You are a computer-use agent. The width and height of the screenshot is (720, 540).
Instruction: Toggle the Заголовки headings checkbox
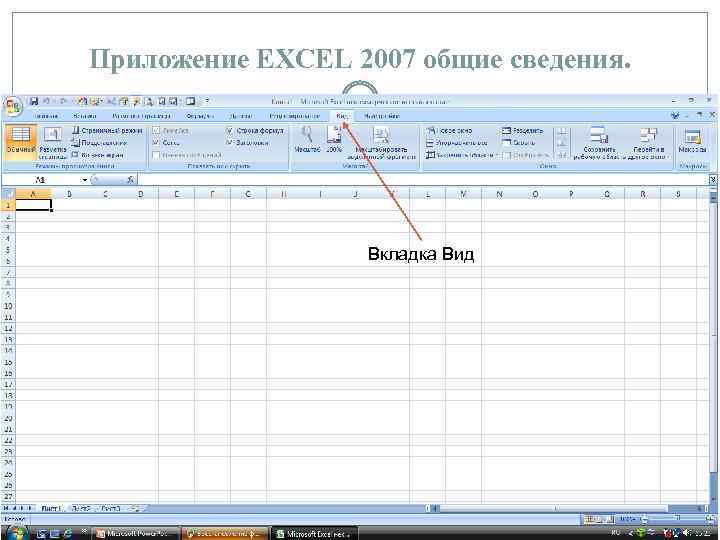coord(231,143)
